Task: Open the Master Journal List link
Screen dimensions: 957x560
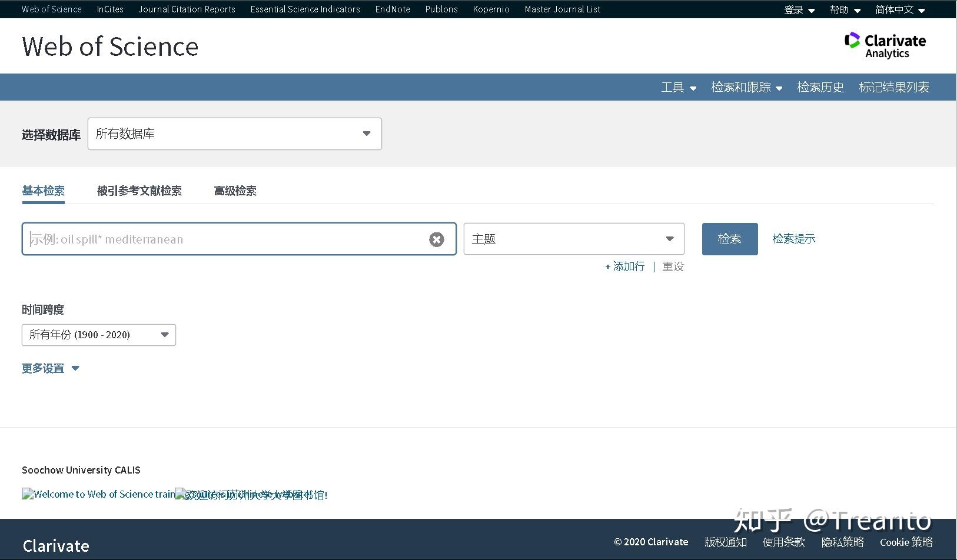Action: point(563,9)
